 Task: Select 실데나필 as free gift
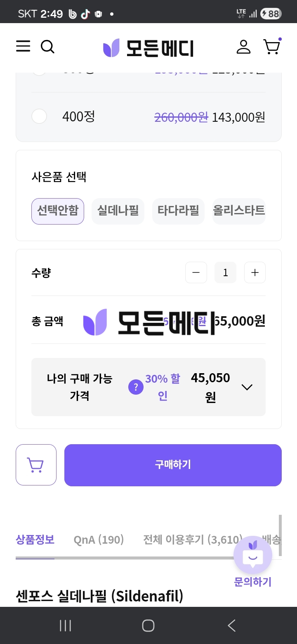tap(118, 211)
